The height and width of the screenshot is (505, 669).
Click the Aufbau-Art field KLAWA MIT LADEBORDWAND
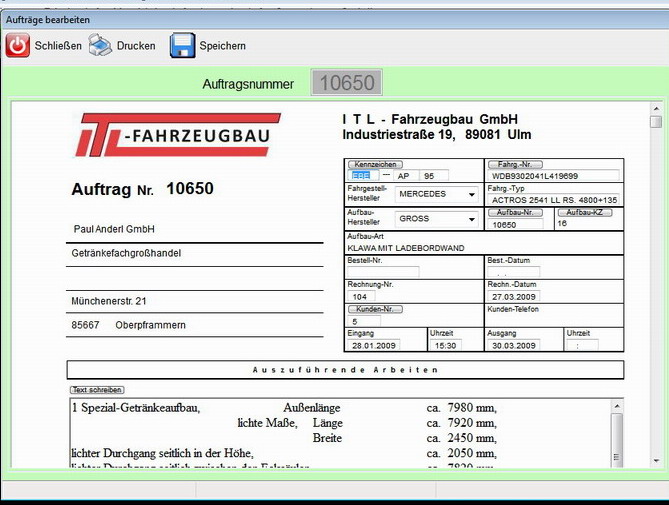pyautogui.click(x=406, y=248)
